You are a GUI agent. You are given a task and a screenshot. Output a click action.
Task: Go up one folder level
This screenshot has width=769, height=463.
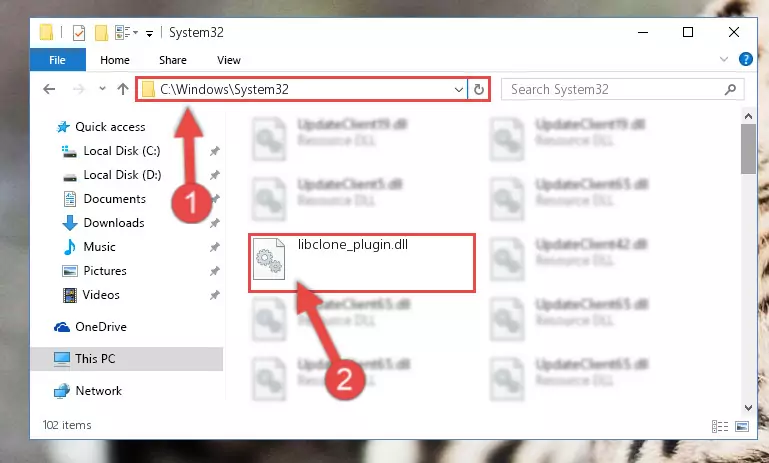click(x=123, y=89)
